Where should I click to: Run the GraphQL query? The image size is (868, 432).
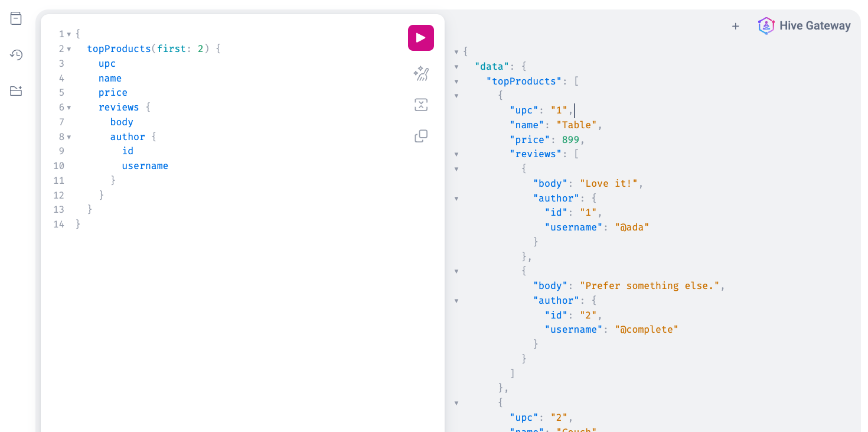tap(421, 37)
